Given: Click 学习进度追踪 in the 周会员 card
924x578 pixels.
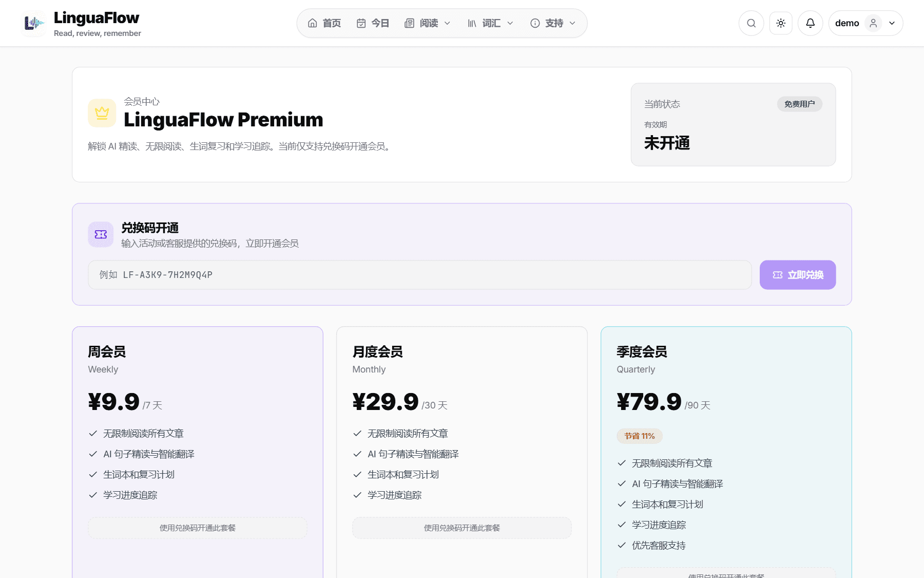Looking at the screenshot, I should [130, 495].
